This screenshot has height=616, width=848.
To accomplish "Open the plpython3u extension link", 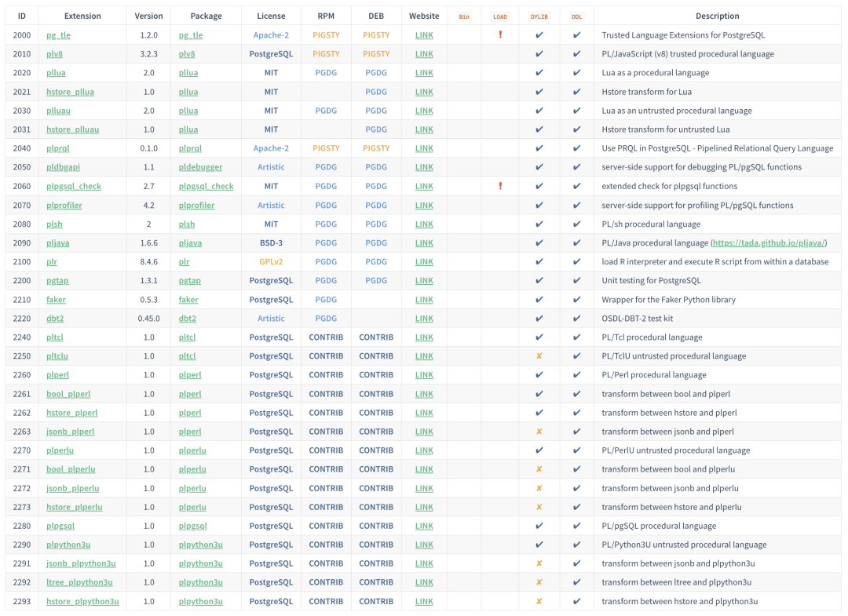I will [68, 545].
